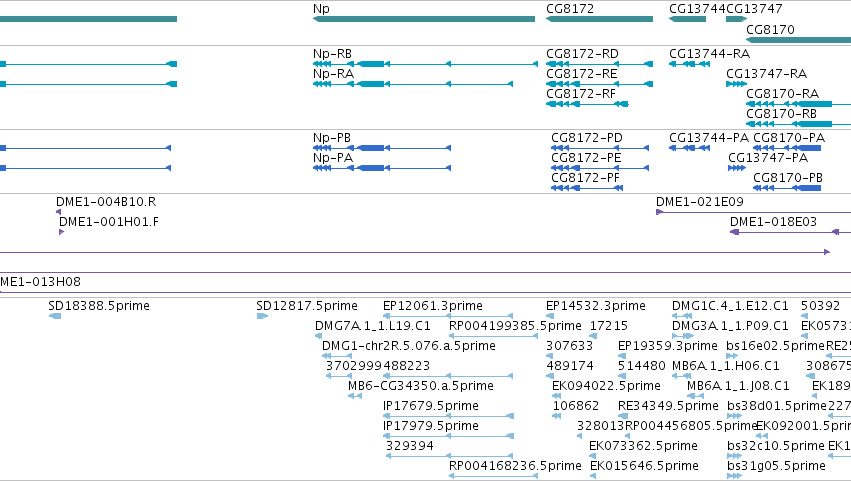Screen dimensions: 851x481
Task: Select the CG8172-RD transcript label
Action: (582, 54)
